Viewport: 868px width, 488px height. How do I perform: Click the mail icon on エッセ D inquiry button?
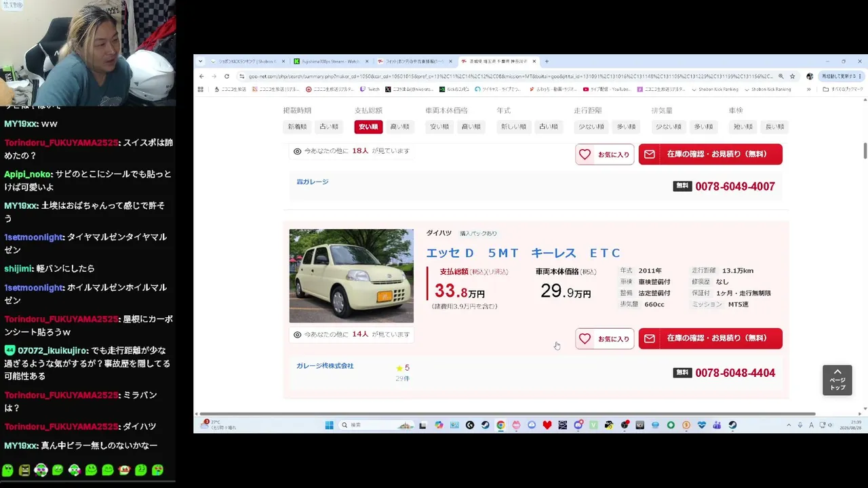650,338
